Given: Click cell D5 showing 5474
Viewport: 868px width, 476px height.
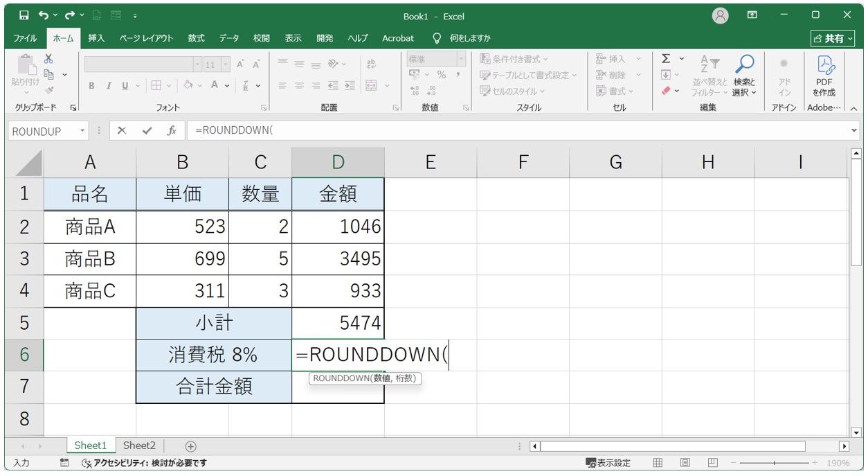Looking at the screenshot, I should (338, 324).
